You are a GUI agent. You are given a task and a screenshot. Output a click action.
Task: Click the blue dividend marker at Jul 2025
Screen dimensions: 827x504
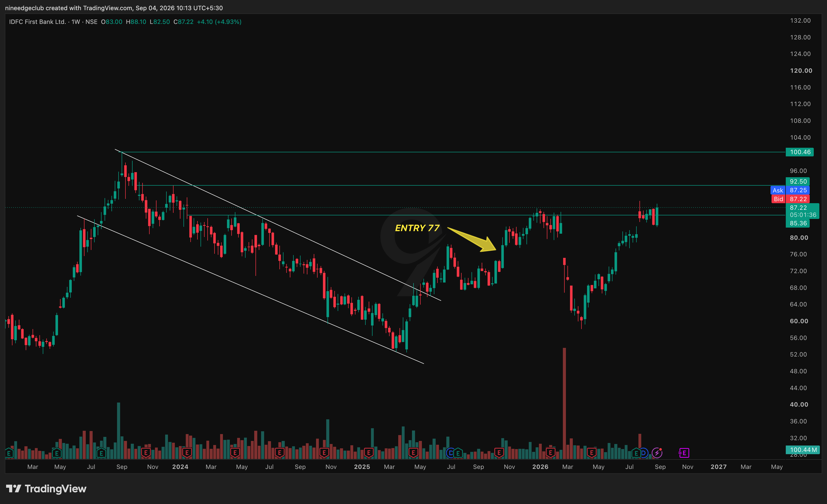(450, 453)
